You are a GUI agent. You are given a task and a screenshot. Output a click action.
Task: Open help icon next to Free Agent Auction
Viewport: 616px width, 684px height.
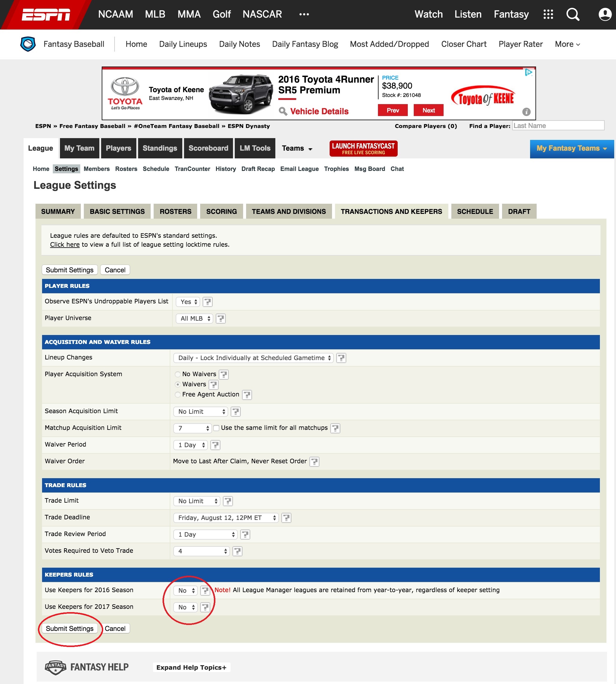pyautogui.click(x=247, y=395)
